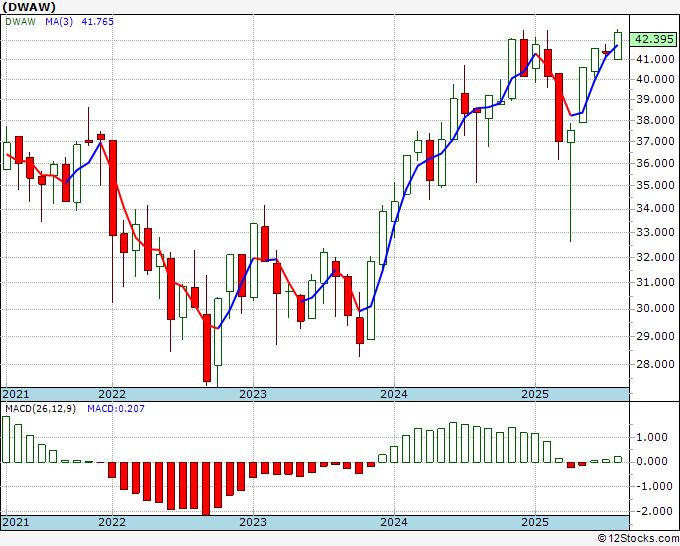The height and width of the screenshot is (546, 680).
Task: Click the 35.000 price axis label
Action: (x=655, y=186)
